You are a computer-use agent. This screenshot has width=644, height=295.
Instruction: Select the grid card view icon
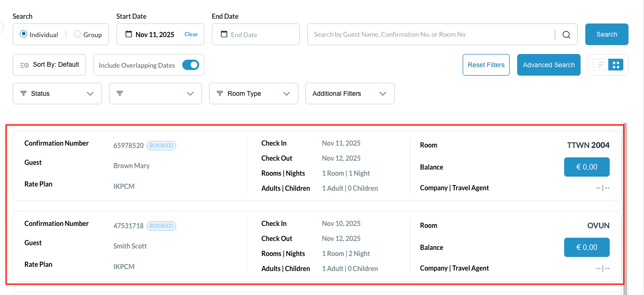[616, 65]
